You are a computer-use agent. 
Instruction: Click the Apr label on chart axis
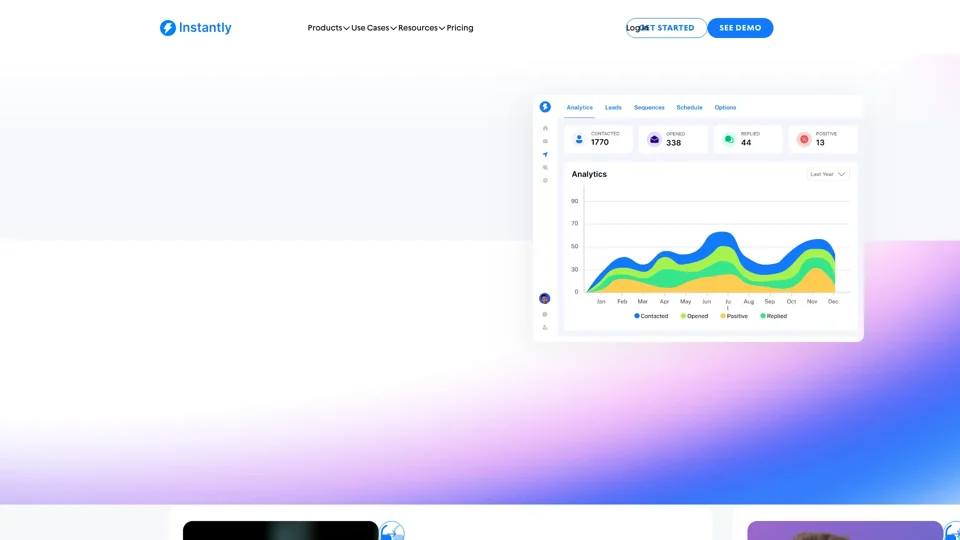click(664, 301)
